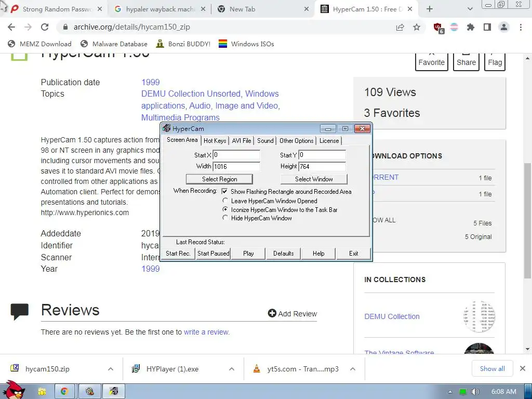This screenshot has height=399, width=532.
Task: Open the tab search chevron
Action: [x=470, y=9]
